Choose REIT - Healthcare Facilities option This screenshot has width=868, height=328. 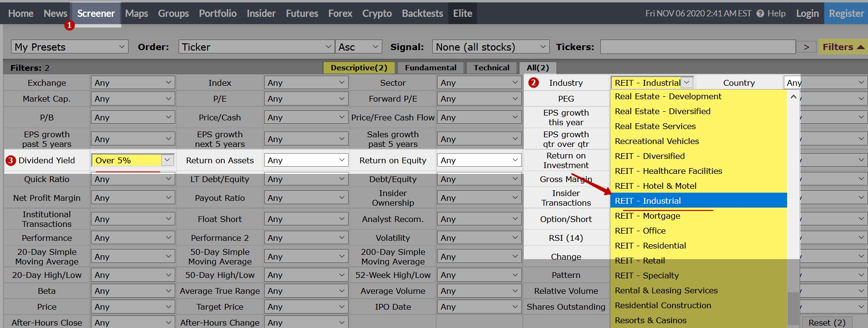pyautogui.click(x=668, y=171)
